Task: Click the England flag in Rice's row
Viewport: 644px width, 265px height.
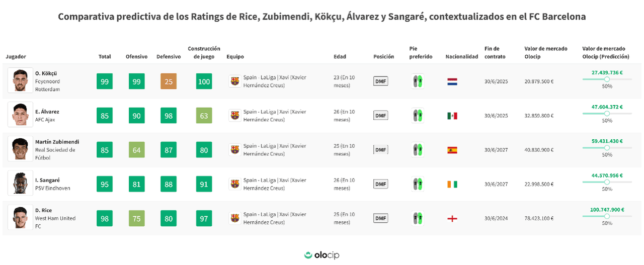Action: tap(452, 218)
